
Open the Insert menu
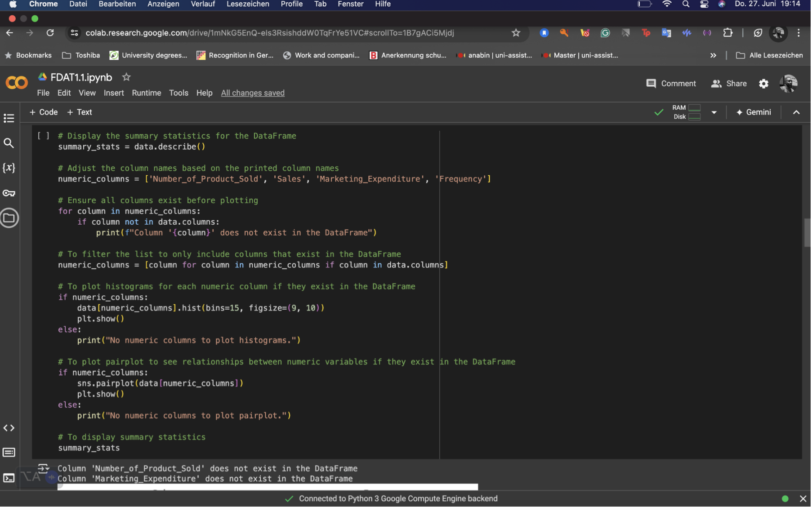tap(113, 93)
